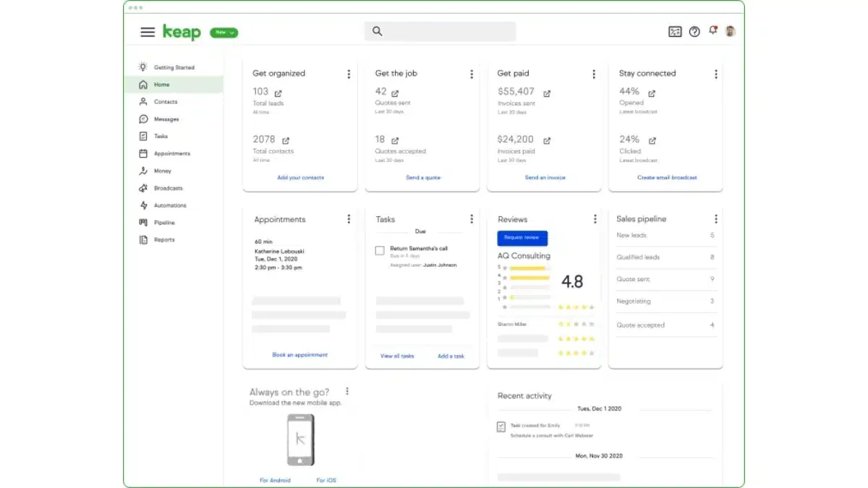Select the Qualified leads pipeline row
The height and width of the screenshot is (488, 868).
click(x=665, y=257)
